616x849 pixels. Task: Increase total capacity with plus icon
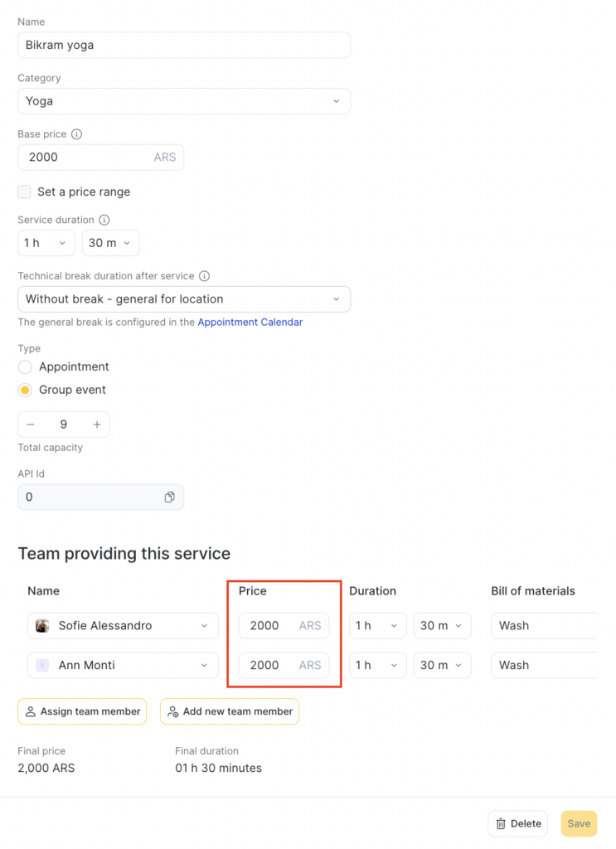click(x=97, y=424)
